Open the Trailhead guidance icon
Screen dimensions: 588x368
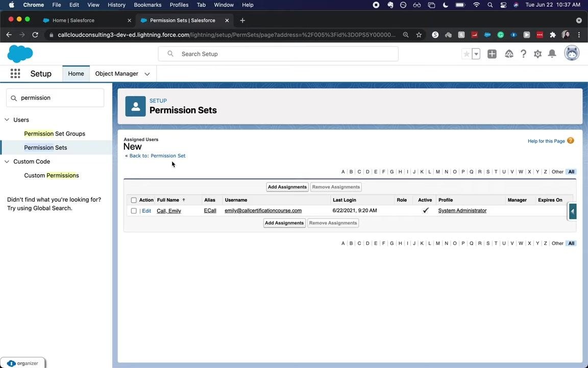click(509, 54)
